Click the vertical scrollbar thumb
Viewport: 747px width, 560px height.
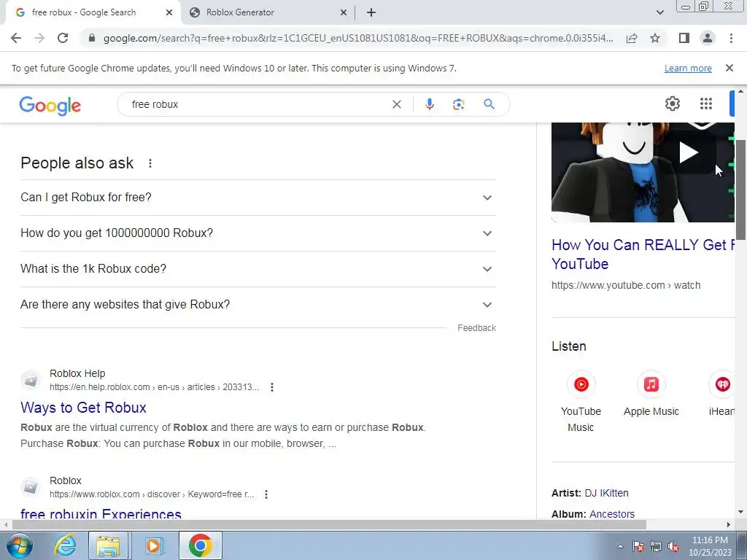pyautogui.click(x=740, y=190)
